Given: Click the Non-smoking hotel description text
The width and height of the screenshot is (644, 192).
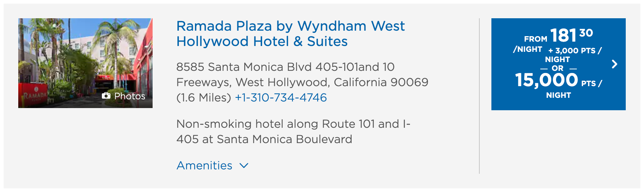Looking at the screenshot, I should [294, 131].
